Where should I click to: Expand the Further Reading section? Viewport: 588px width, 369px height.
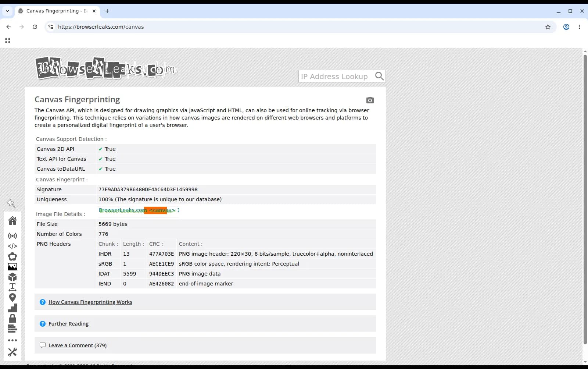68,324
